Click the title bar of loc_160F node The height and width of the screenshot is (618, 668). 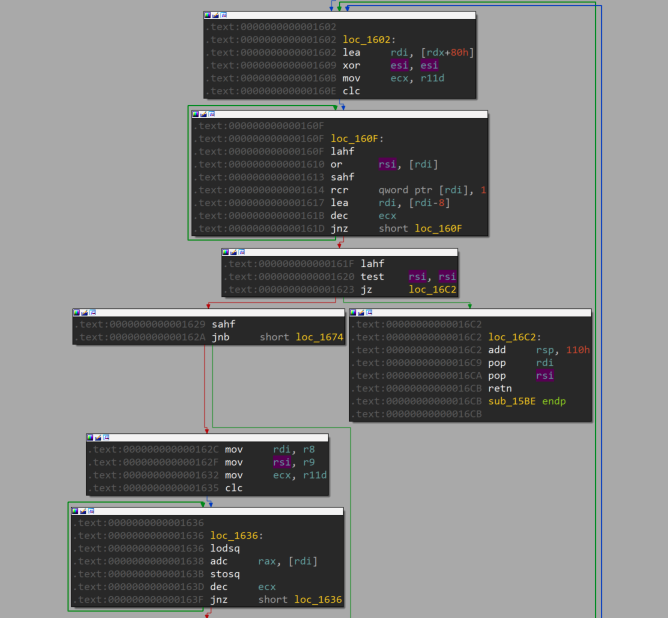(x=340, y=114)
